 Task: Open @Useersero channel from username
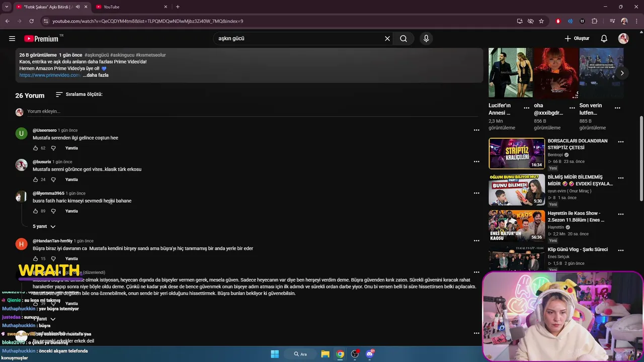pyautogui.click(x=44, y=130)
